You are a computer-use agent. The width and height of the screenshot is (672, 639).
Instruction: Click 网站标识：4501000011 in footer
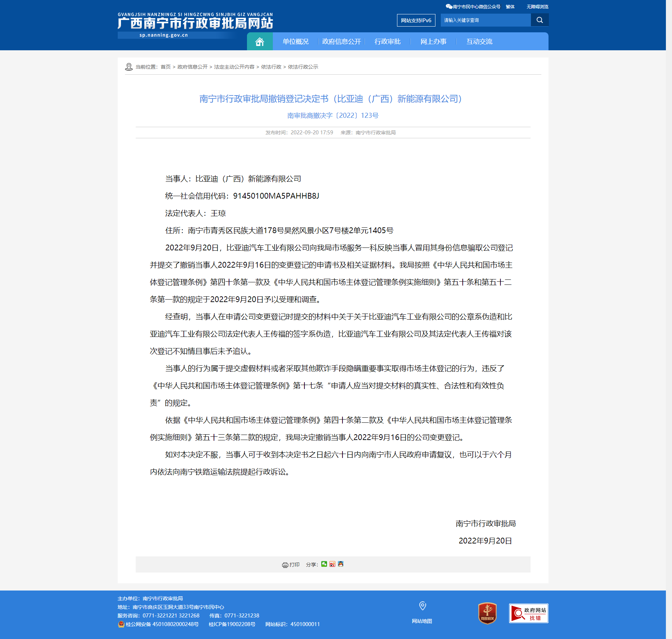point(293,624)
